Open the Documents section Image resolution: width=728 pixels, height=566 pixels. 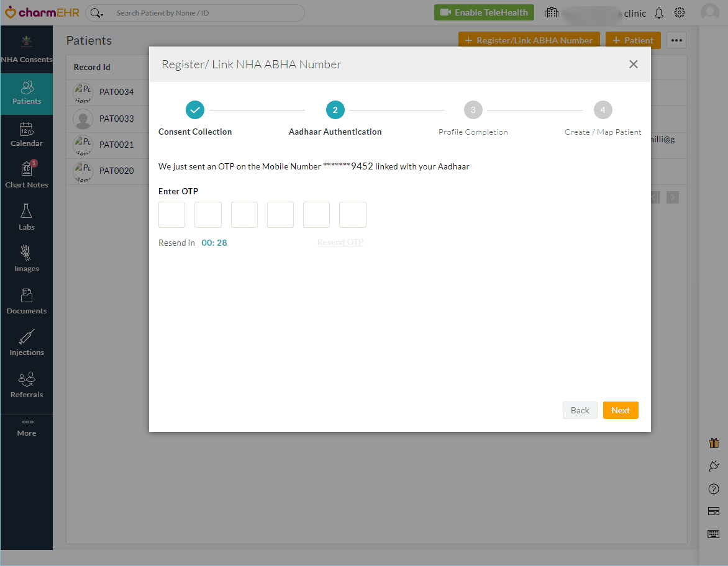click(x=27, y=300)
